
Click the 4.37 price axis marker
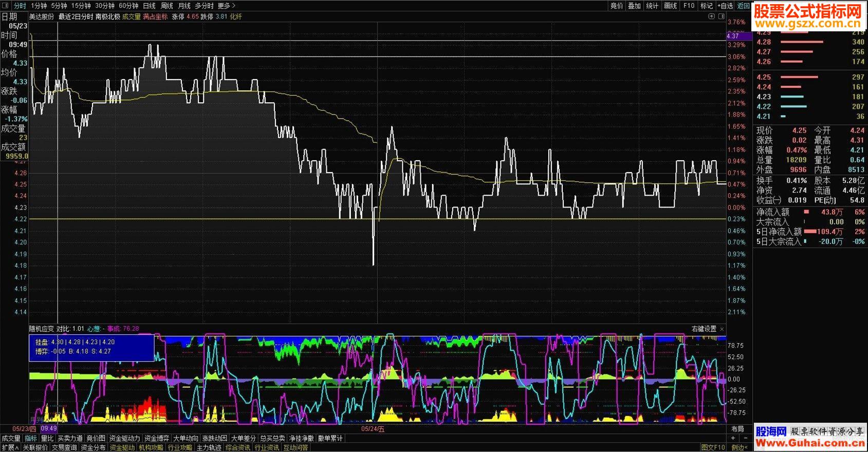click(739, 36)
